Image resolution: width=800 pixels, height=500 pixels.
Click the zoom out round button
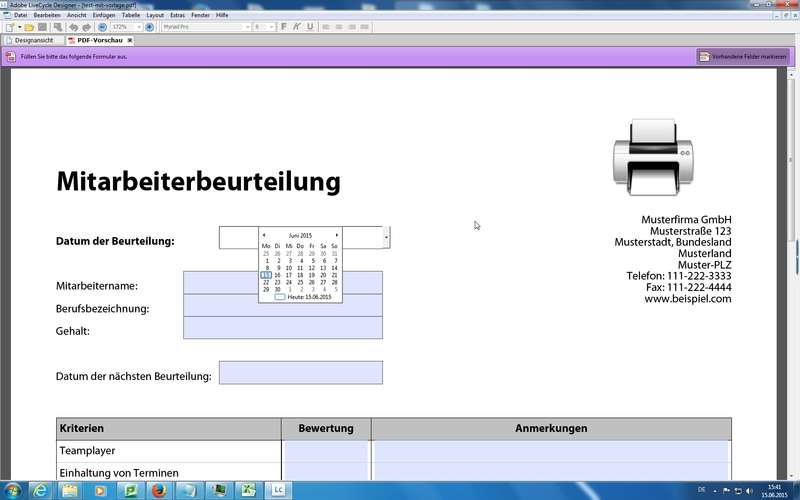tap(102, 27)
